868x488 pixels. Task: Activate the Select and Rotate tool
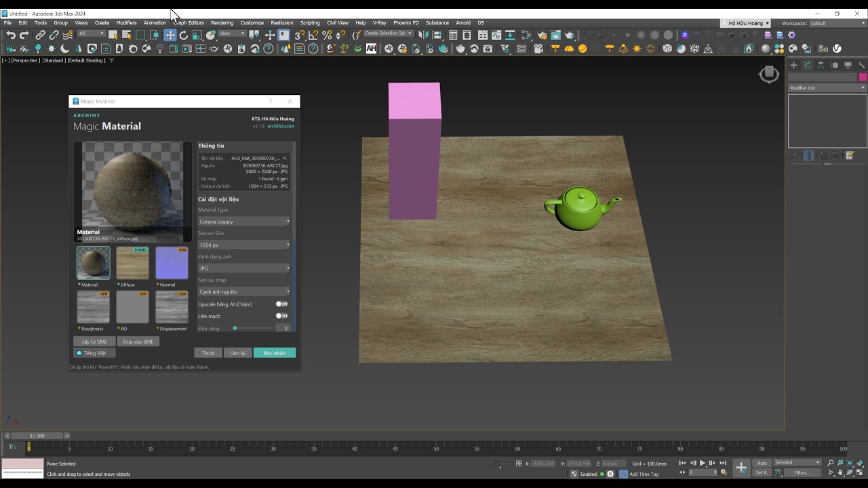click(183, 35)
